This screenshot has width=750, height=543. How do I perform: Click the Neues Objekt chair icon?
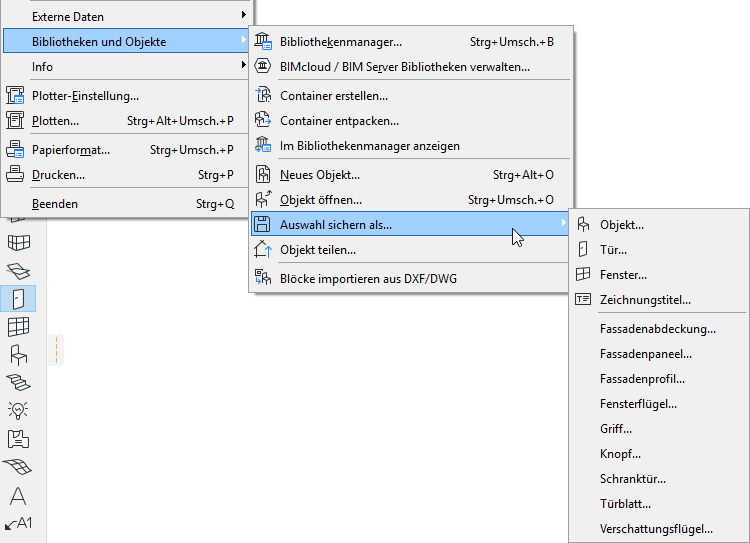[x=263, y=175]
